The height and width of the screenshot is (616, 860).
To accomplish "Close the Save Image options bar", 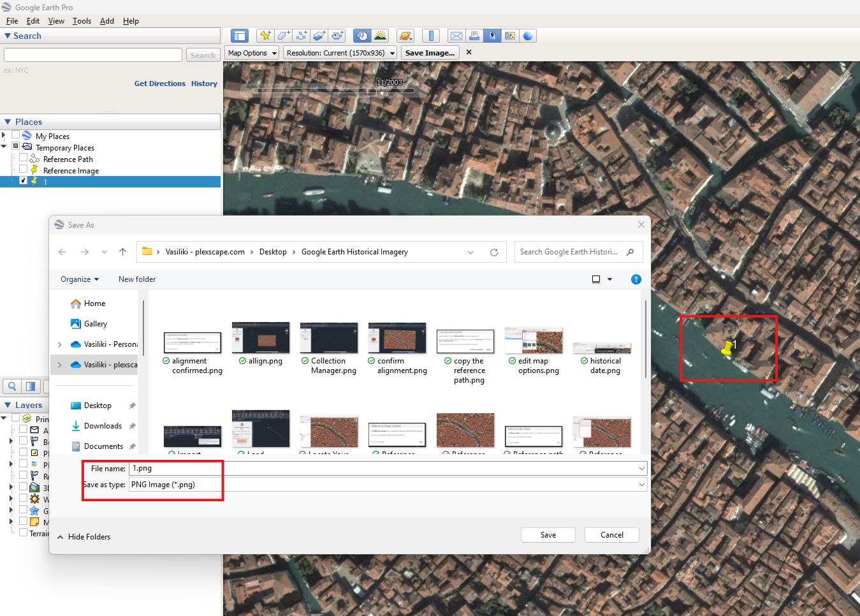I will [x=469, y=52].
